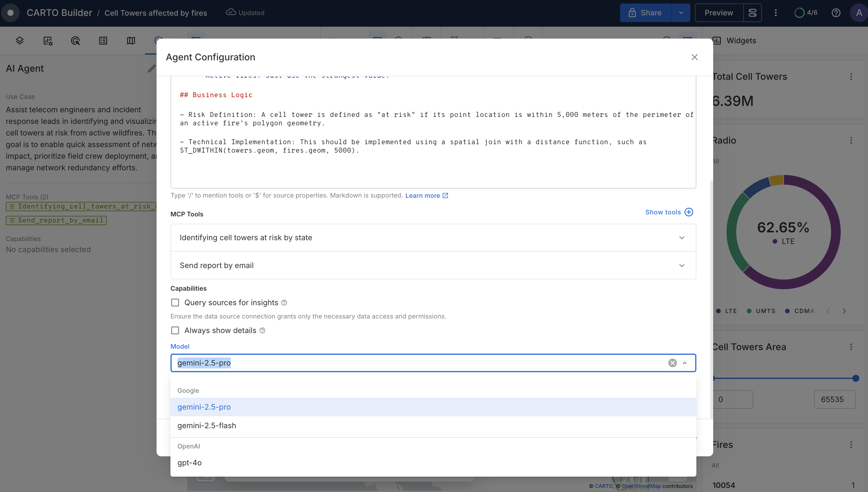
Task: Choose gpt-4o model option
Action: pyautogui.click(x=189, y=463)
